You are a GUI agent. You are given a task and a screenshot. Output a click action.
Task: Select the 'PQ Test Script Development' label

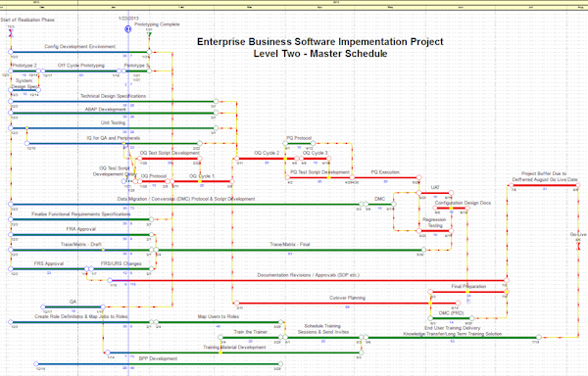tap(319, 172)
